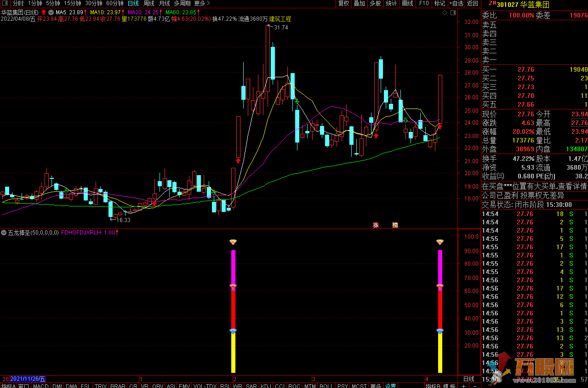
Task: Open the 多周期 multi-period view
Action: click(183, 3)
